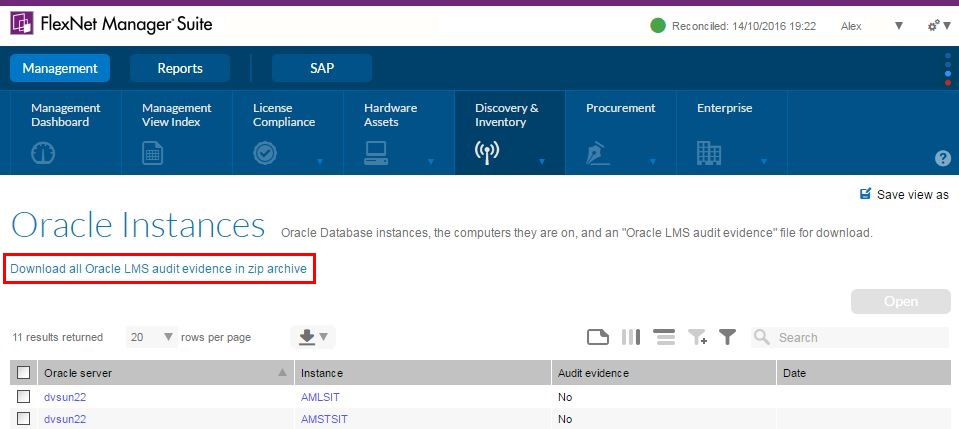Click the Management View Index table icon
The height and width of the screenshot is (429, 959).
(152, 153)
